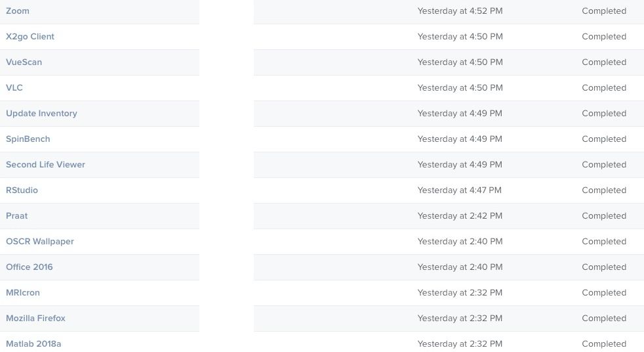This screenshot has height=352, width=644.
Task: Open the Matlab 2018a link
Action: [33, 343]
